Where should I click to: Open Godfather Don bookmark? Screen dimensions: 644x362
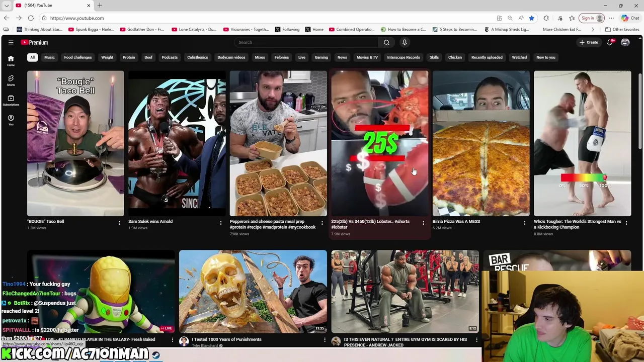142,29
